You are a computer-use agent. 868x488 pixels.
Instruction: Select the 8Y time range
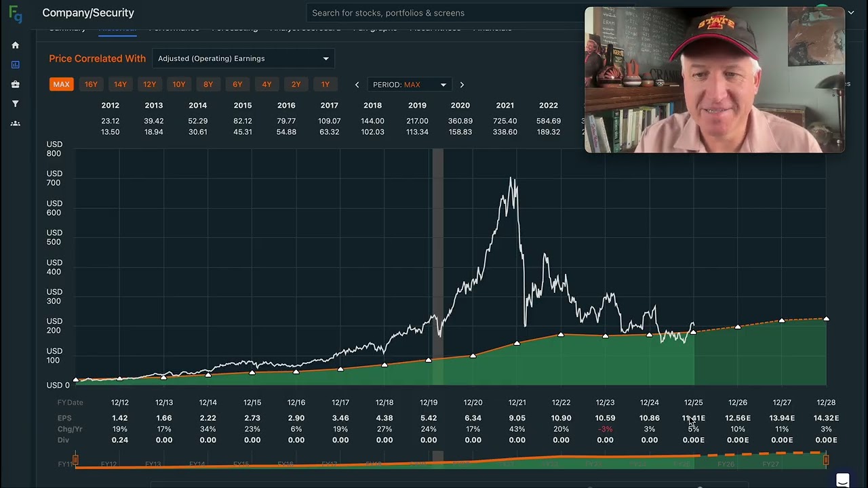pos(208,85)
